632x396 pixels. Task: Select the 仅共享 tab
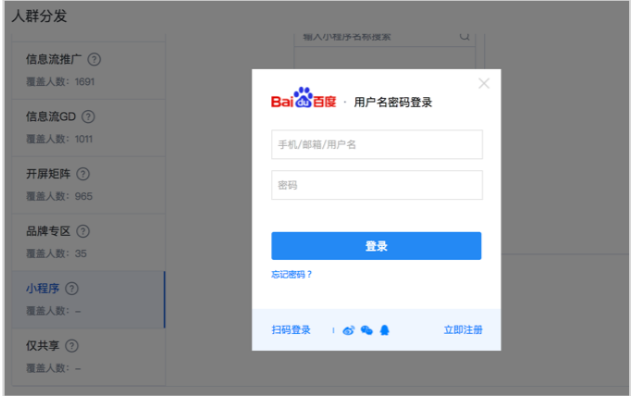pos(89,357)
